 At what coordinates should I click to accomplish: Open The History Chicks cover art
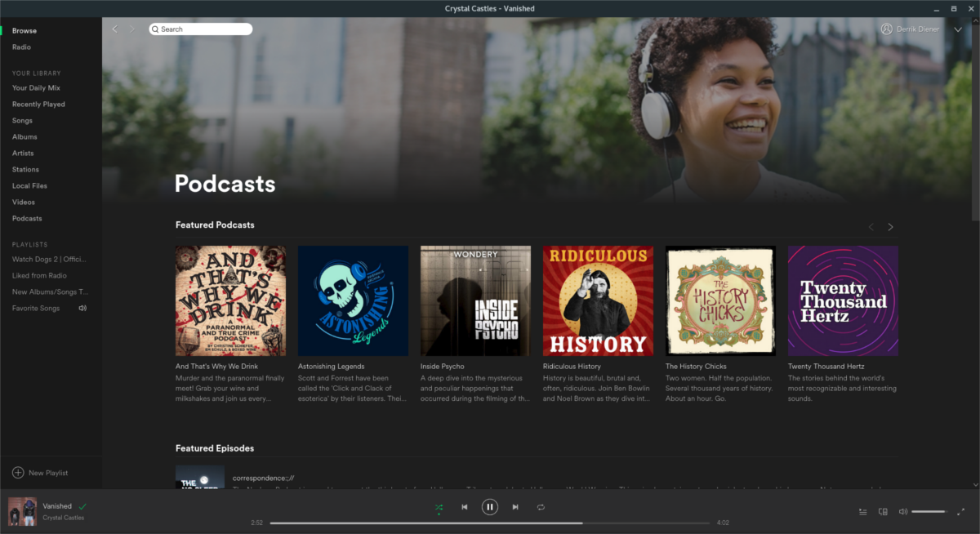point(720,300)
